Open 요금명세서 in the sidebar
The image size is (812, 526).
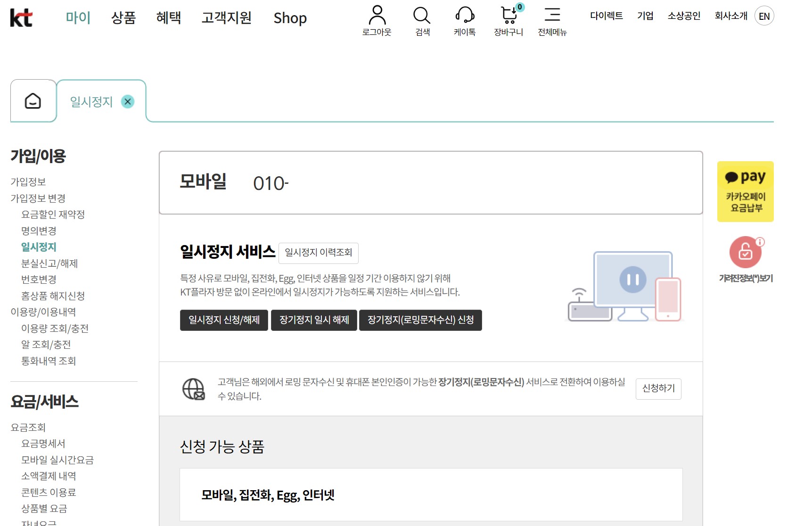tap(43, 444)
